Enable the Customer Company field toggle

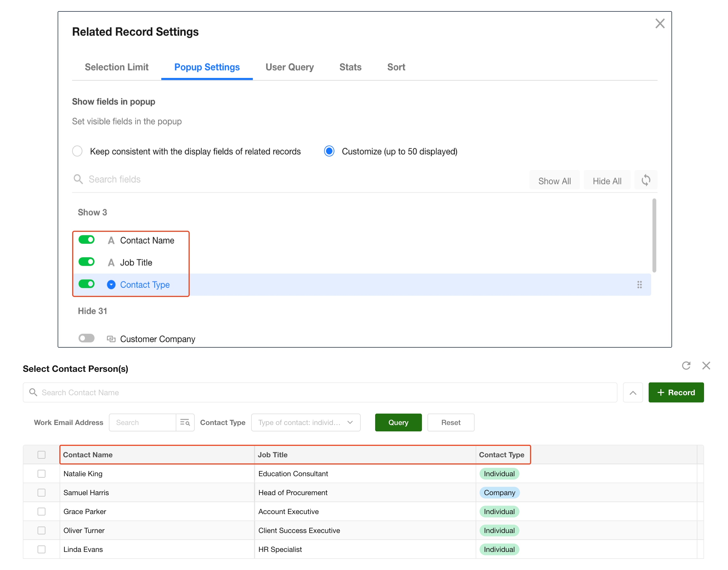point(87,338)
